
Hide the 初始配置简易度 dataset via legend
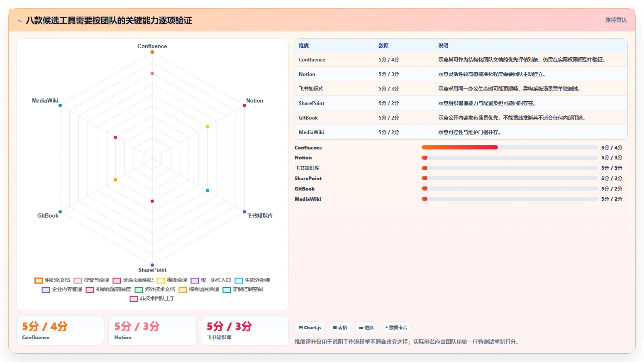coord(108,289)
